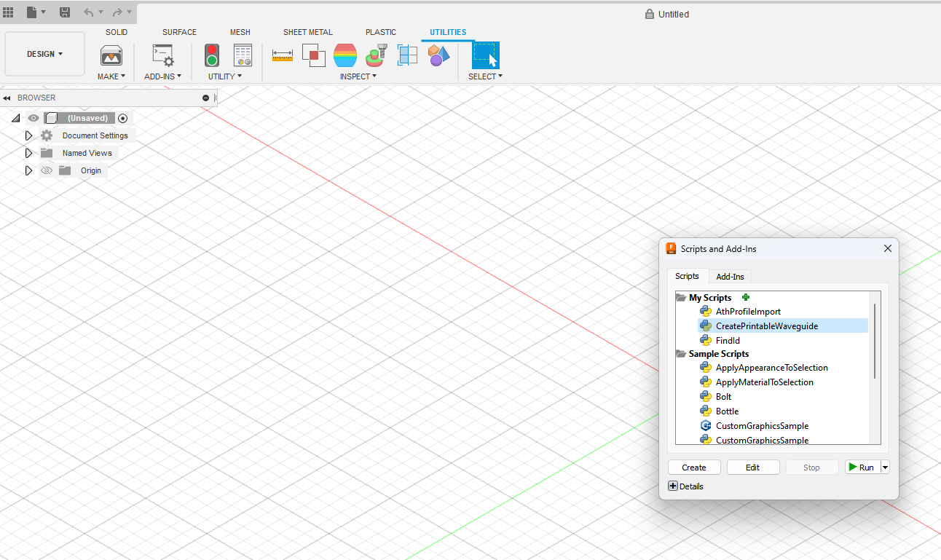Open the INSPECT dropdown menu
The image size is (941, 560).
[x=358, y=76]
